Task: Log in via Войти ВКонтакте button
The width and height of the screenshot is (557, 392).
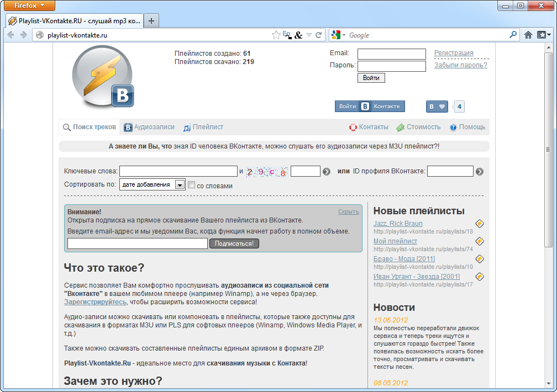Action: [x=370, y=106]
